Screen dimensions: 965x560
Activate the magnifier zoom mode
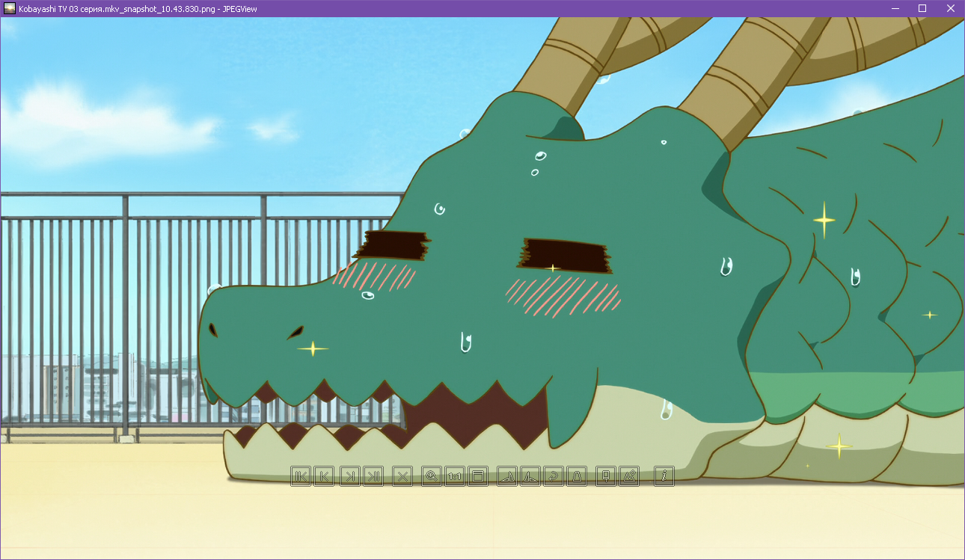[x=431, y=476]
